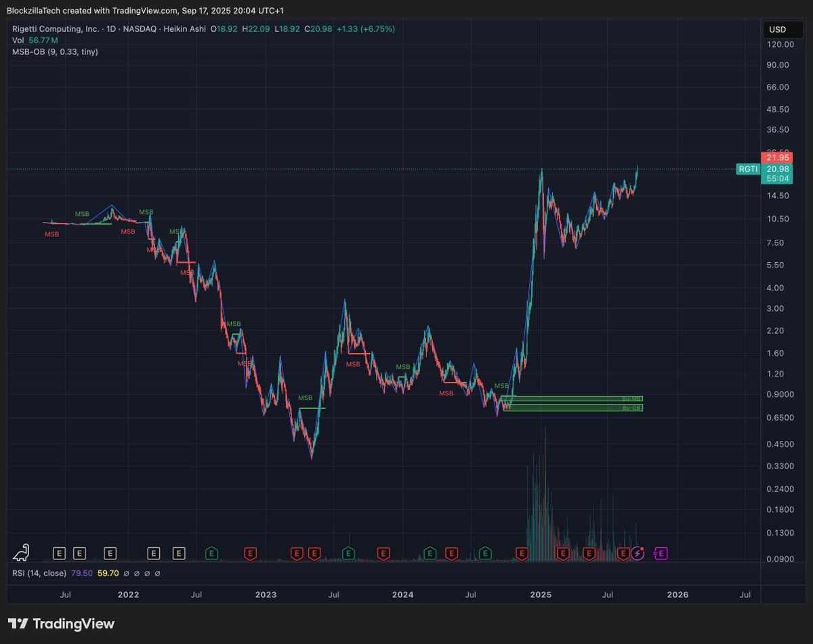
Task: Click the TradingView logo
Action: pyautogui.click(x=61, y=624)
